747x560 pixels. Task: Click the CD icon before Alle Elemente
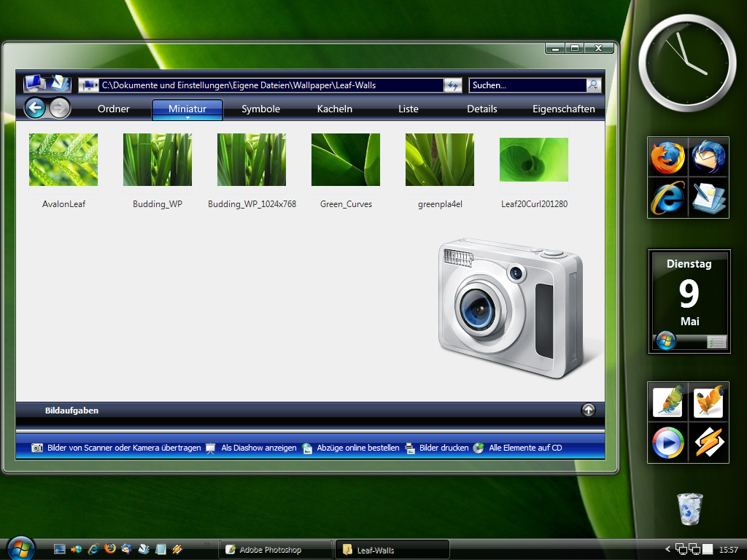[x=479, y=448]
